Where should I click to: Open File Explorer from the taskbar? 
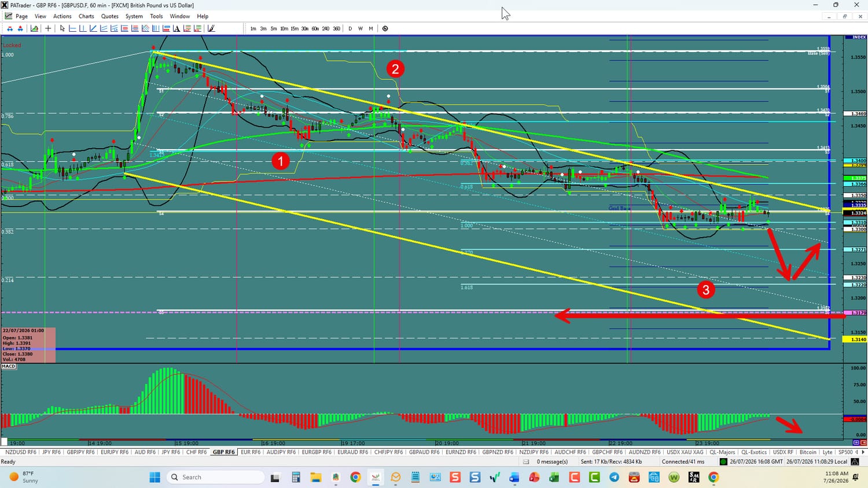315,477
